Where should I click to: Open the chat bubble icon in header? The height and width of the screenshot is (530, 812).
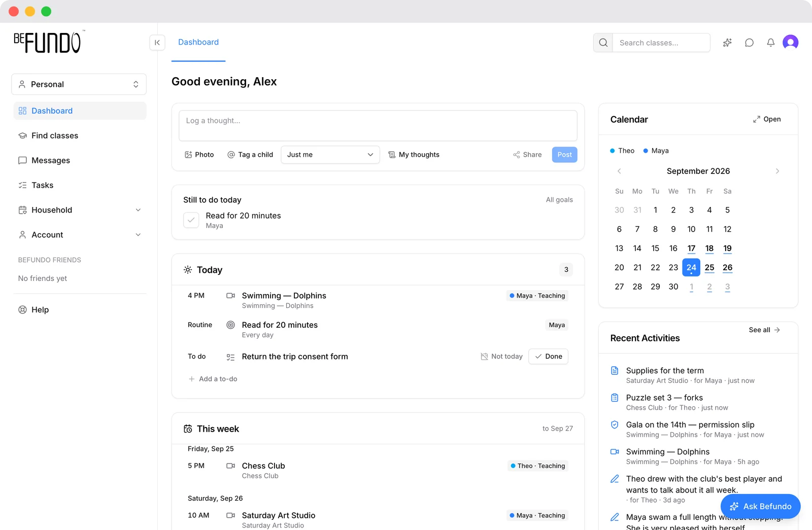[x=749, y=43]
